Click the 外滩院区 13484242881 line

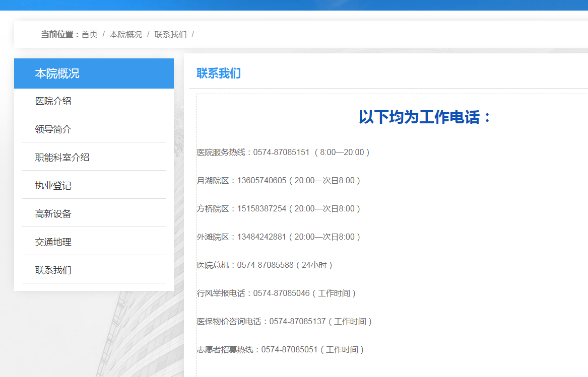(x=279, y=237)
